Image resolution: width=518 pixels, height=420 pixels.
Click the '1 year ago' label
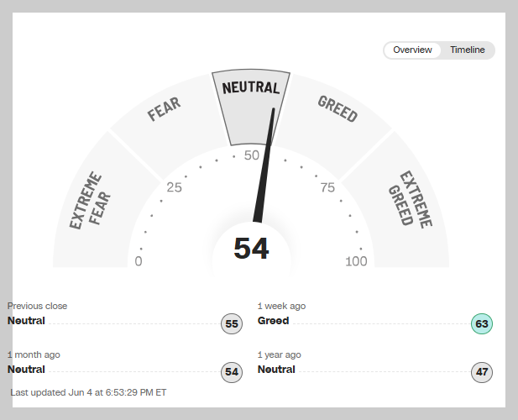click(x=280, y=354)
